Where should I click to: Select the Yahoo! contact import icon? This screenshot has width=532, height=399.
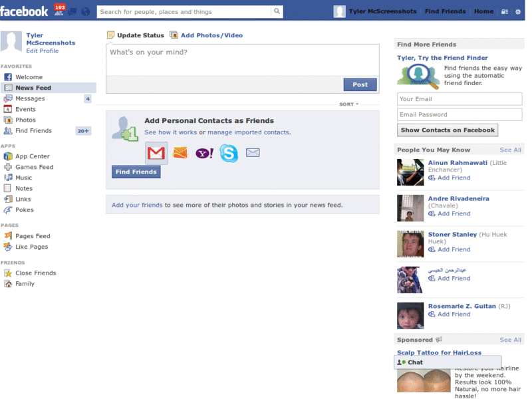(205, 153)
